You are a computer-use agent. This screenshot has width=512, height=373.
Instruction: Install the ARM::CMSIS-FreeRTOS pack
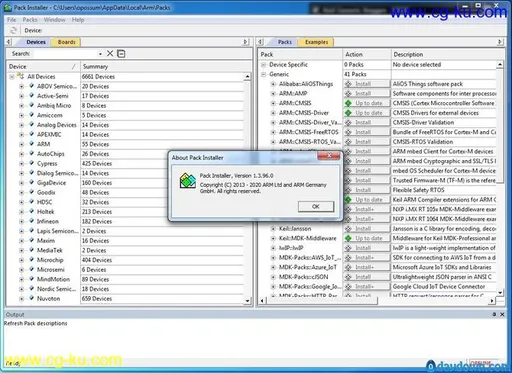pyautogui.click(x=367, y=132)
